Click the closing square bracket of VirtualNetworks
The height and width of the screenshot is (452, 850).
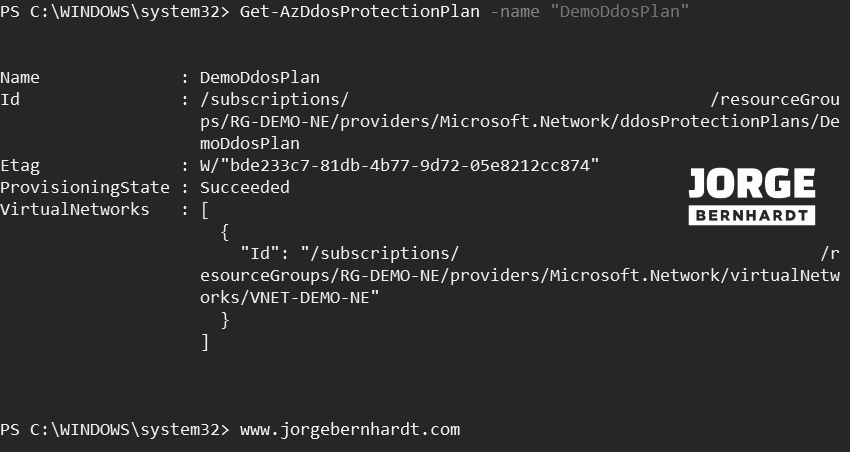point(205,342)
